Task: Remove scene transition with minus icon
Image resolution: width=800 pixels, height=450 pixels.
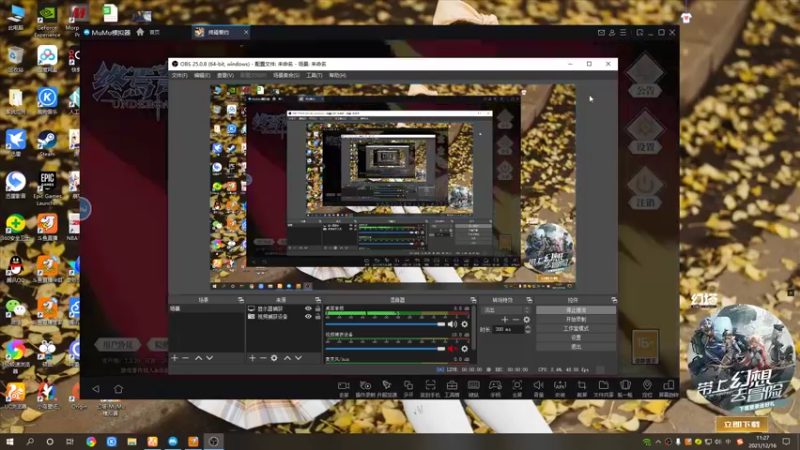Action: [x=515, y=319]
